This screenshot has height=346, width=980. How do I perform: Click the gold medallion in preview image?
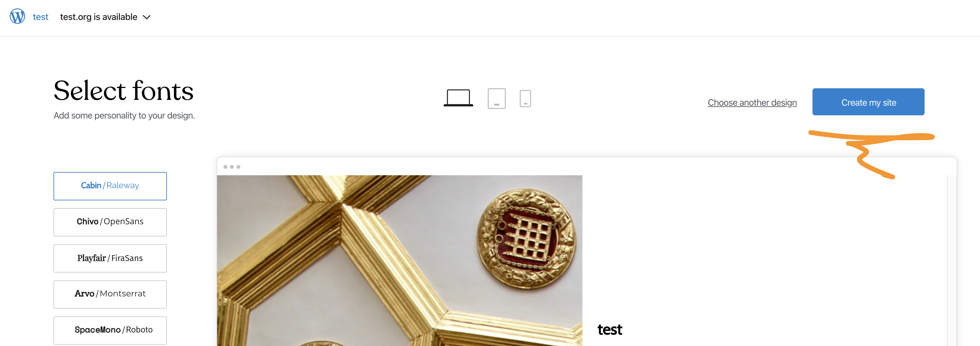[526, 239]
